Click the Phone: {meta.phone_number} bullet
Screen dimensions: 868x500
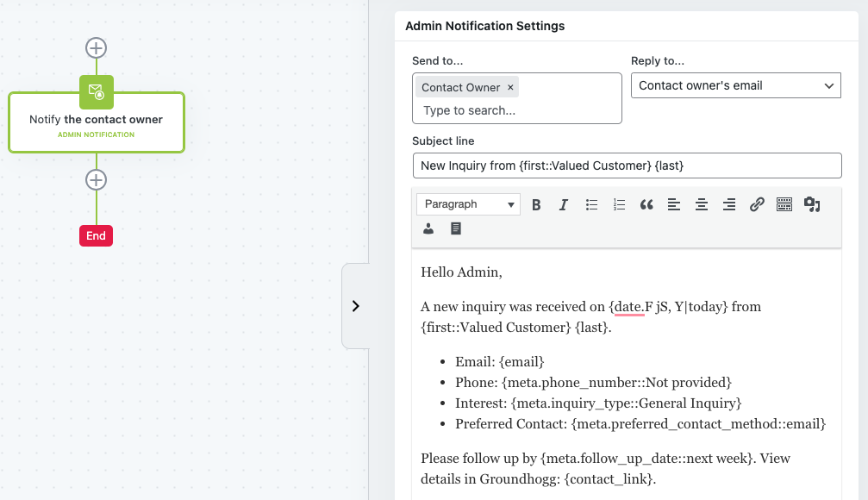tap(593, 383)
